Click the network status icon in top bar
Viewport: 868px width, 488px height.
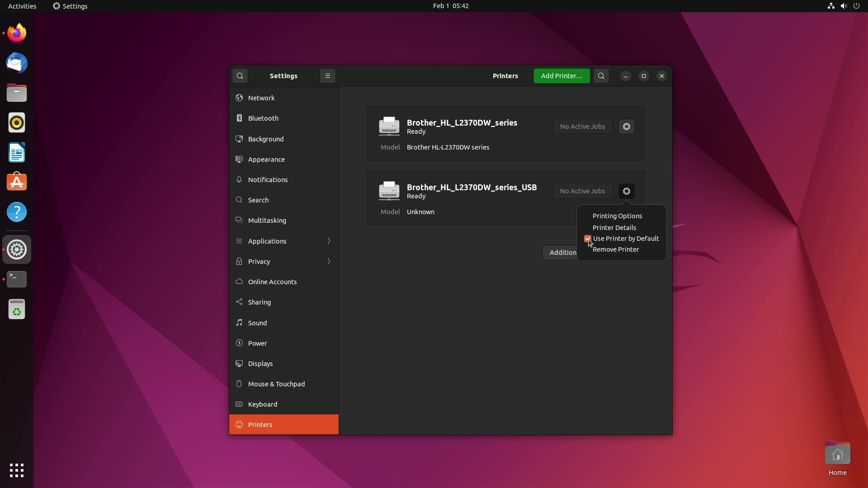831,6
